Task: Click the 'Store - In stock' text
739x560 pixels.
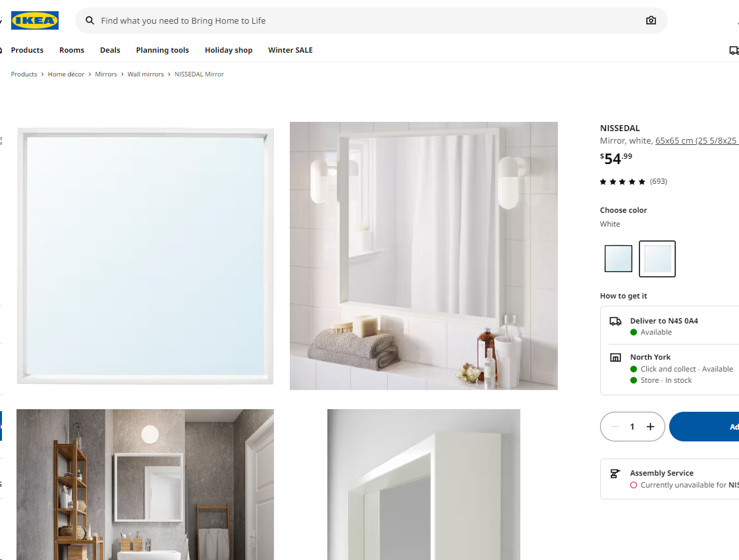Action: [666, 380]
